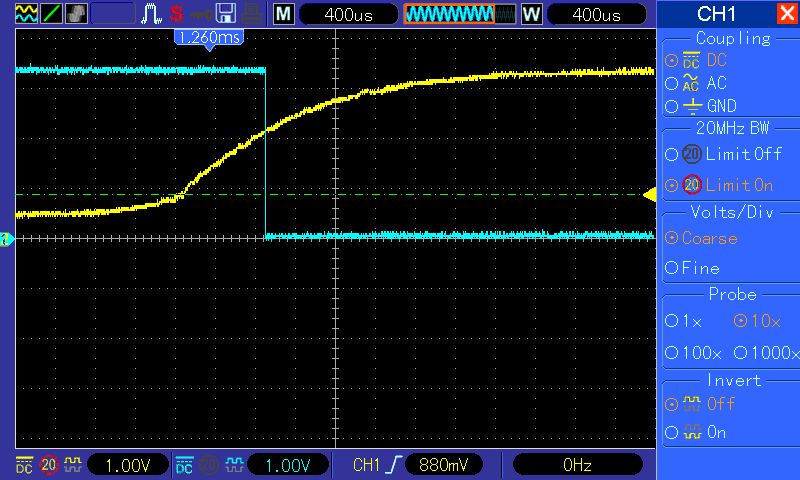Click the floppy disk save icon

[x=226, y=14]
